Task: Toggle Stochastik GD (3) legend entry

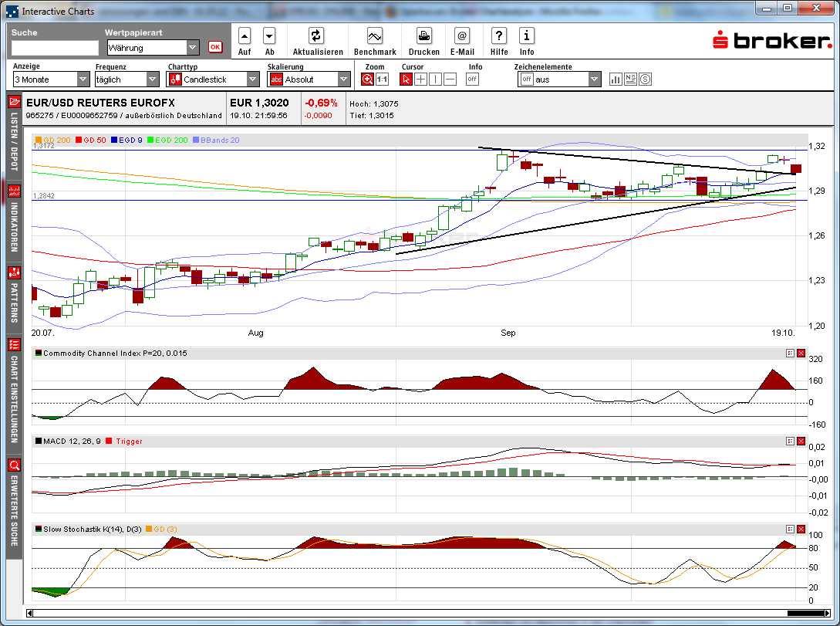Action: point(161,529)
